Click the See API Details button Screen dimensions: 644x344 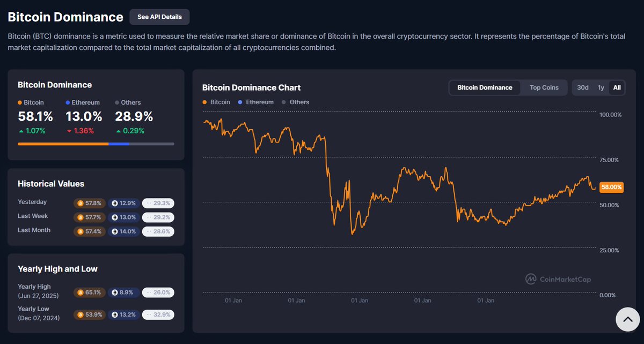click(159, 17)
